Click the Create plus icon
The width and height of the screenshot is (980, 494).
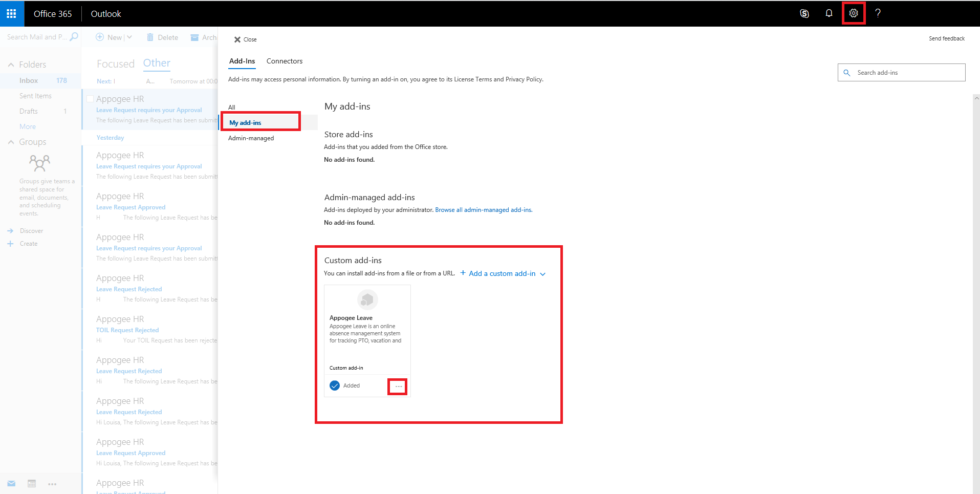pos(10,244)
